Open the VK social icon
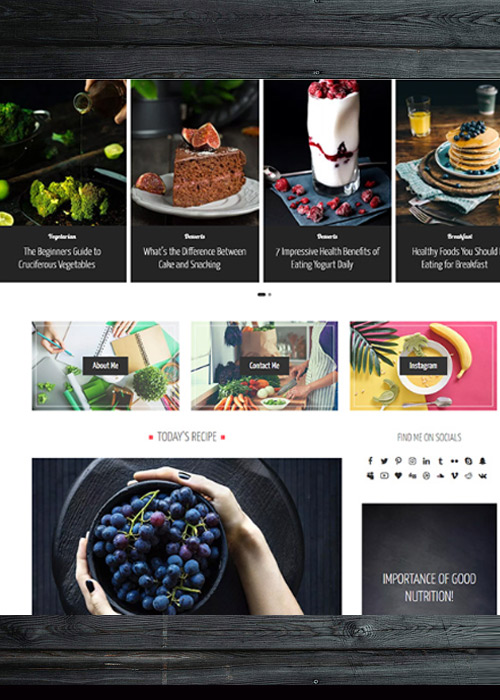This screenshot has height=700, width=500. pos(483,475)
